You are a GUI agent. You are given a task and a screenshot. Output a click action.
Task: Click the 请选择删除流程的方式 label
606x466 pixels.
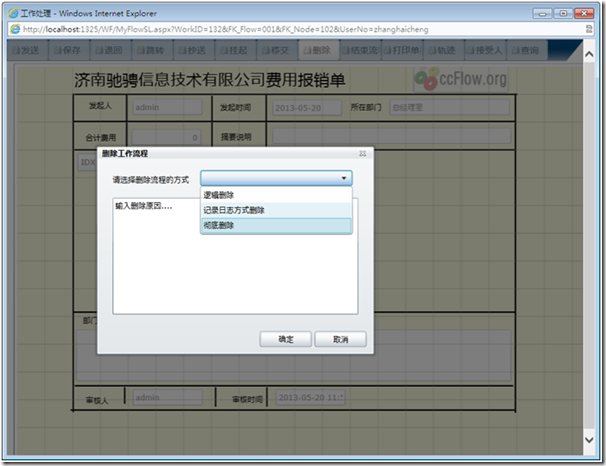[x=151, y=180]
